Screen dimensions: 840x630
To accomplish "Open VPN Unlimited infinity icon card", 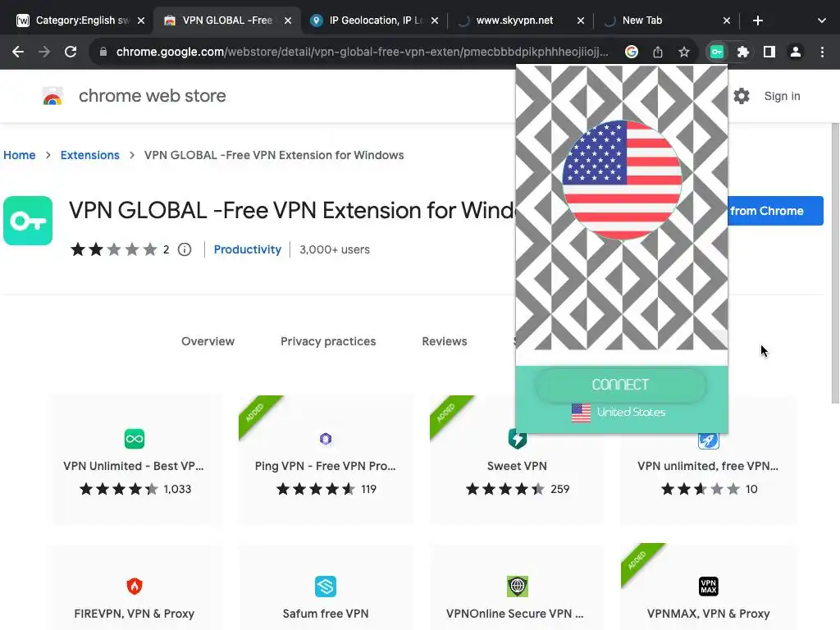I will coord(135,439).
